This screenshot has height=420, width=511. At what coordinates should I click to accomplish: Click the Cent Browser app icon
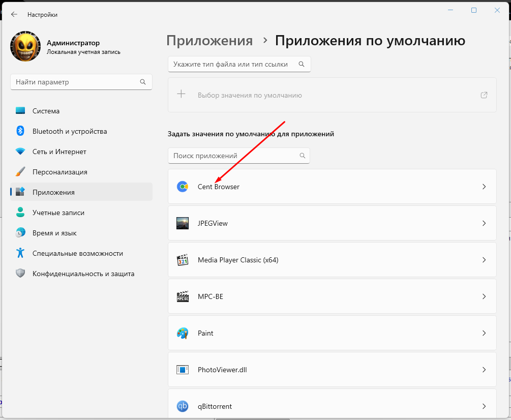point(183,187)
